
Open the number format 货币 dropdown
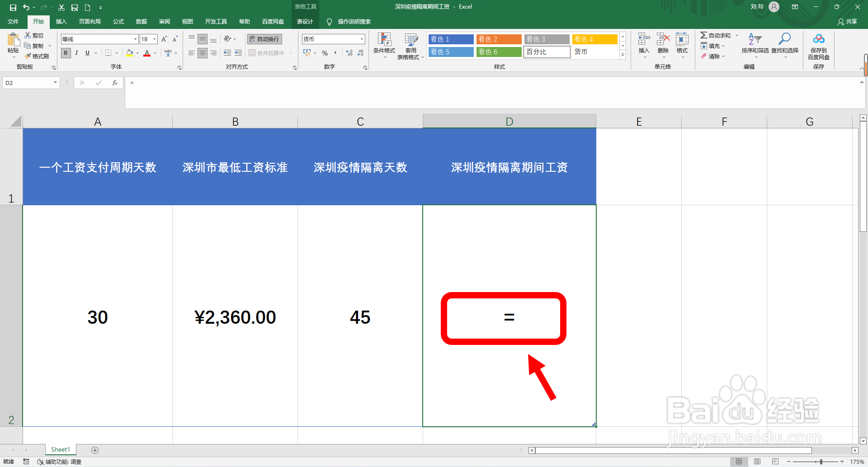[362, 39]
